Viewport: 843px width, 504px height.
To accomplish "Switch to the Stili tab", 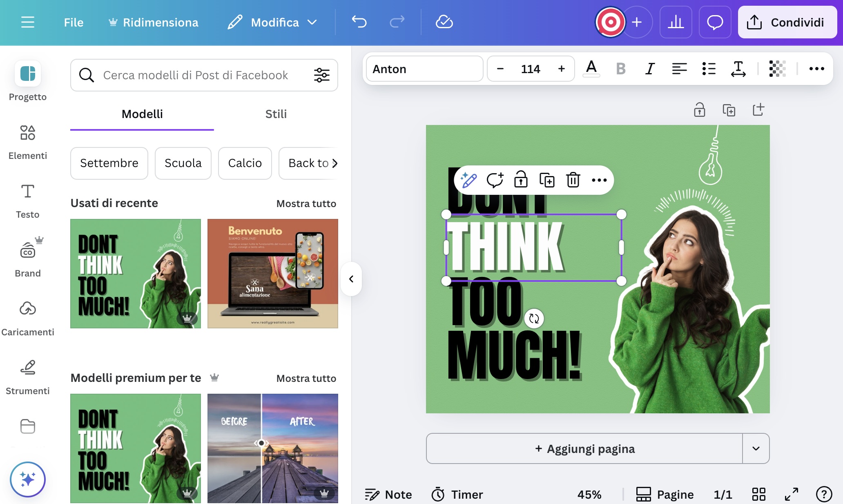I will [x=276, y=114].
